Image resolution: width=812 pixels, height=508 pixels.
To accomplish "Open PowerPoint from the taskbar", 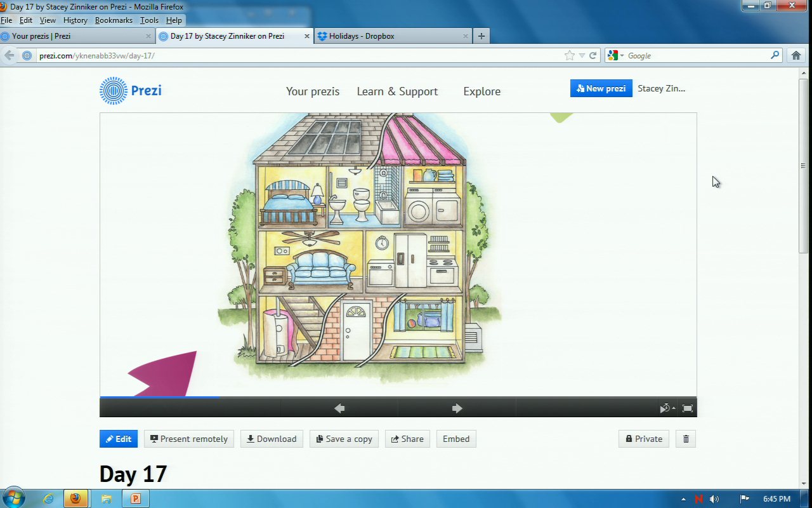I will (x=135, y=498).
